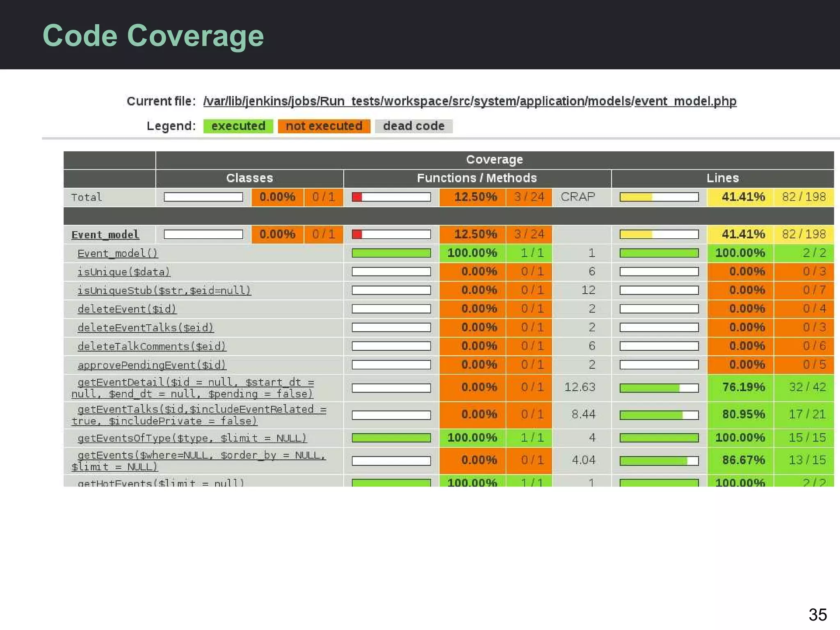Click the 15 / 15 lines cell
Viewport: 840px width, 630px height.
[804, 438]
